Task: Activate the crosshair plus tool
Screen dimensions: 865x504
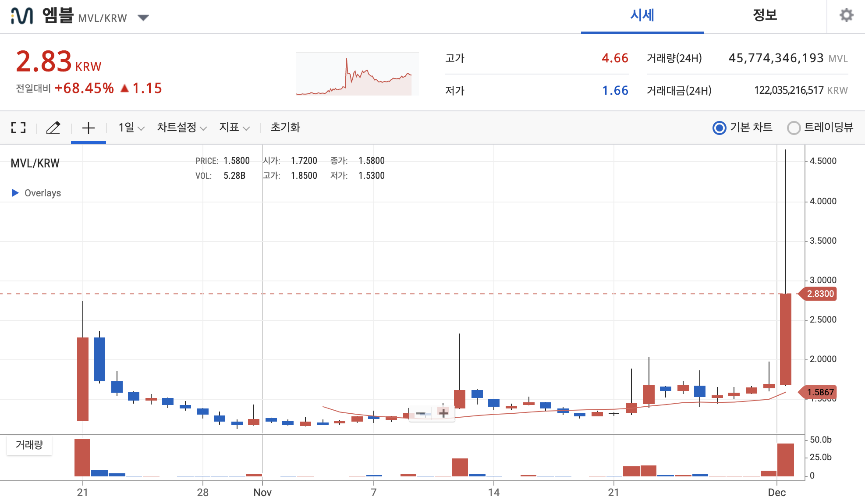Action: 88,128
